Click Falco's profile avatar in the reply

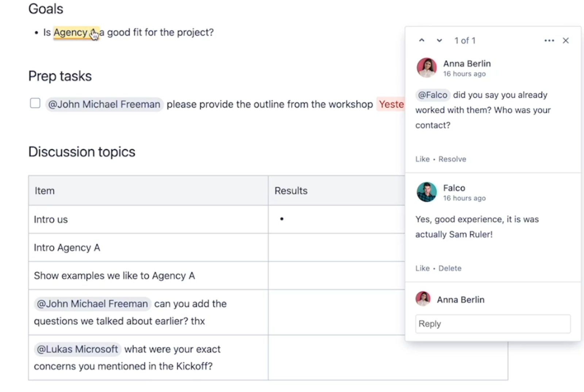click(427, 192)
